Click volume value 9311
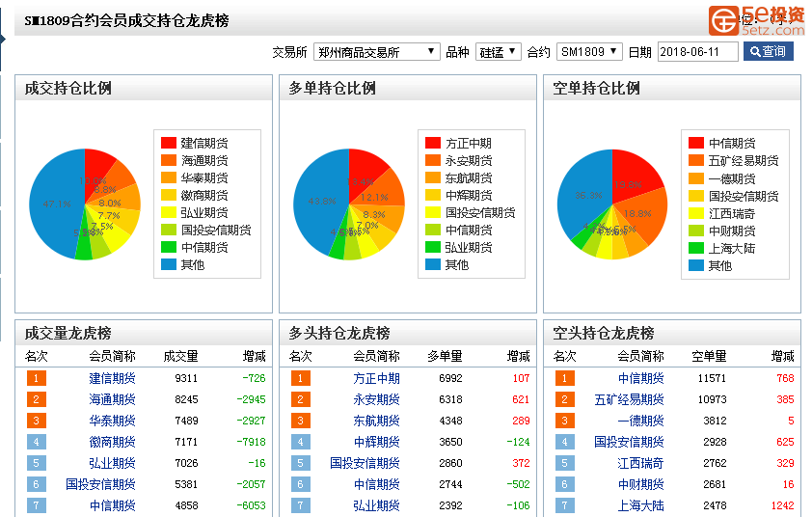 [186, 378]
